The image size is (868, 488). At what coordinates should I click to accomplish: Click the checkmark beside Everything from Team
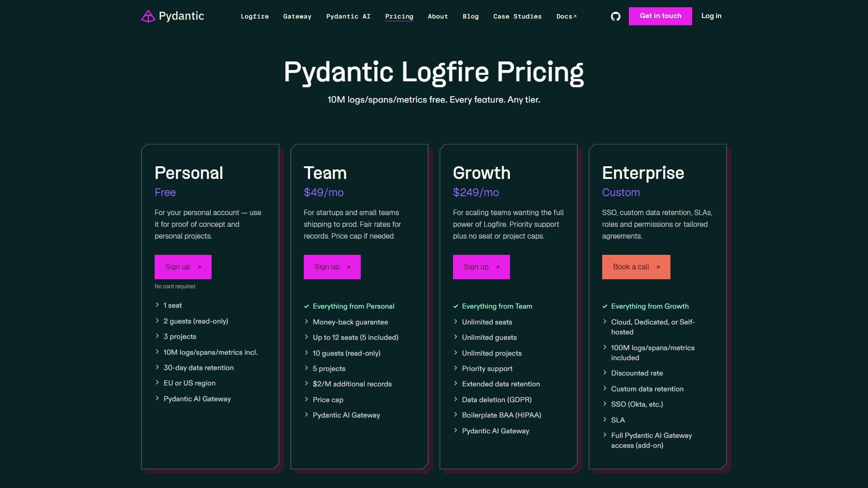(x=455, y=306)
